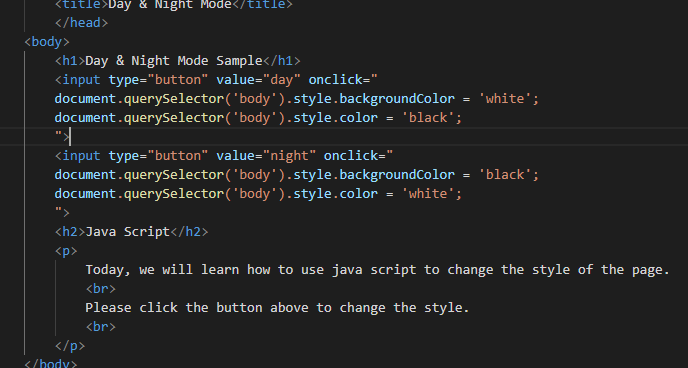Click the line 'Today, we will learn how...'
The height and width of the screenshot is (368, 688).
pyautogui.click(x=377, y=270)
